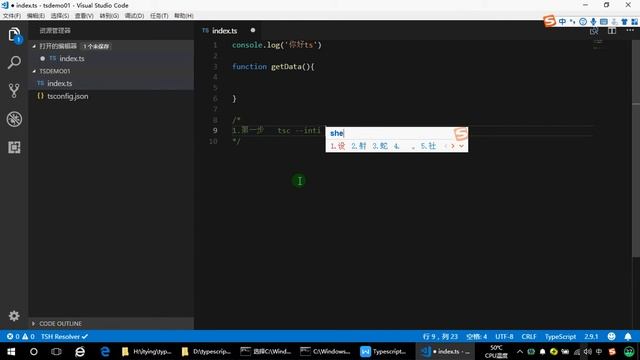Viewport: 640px width, 360px height.
Task: Open the View (查看) menu
Action: pyautogui.click(x=84, y=16)
